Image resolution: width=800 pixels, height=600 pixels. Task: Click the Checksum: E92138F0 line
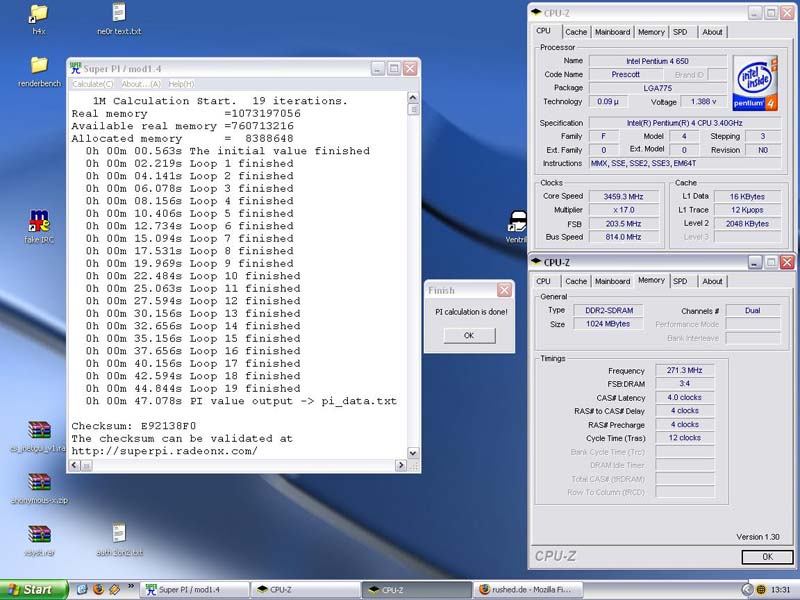tap(134, 426)
